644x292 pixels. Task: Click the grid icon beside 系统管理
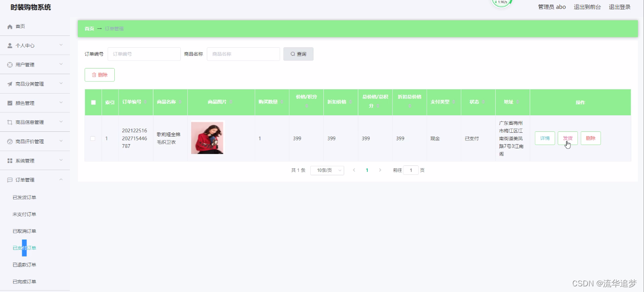click(x=10, y=161)
